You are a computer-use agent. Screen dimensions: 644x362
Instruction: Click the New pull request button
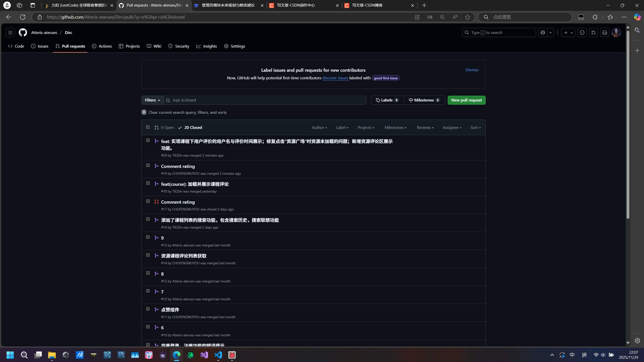[466, 100]
